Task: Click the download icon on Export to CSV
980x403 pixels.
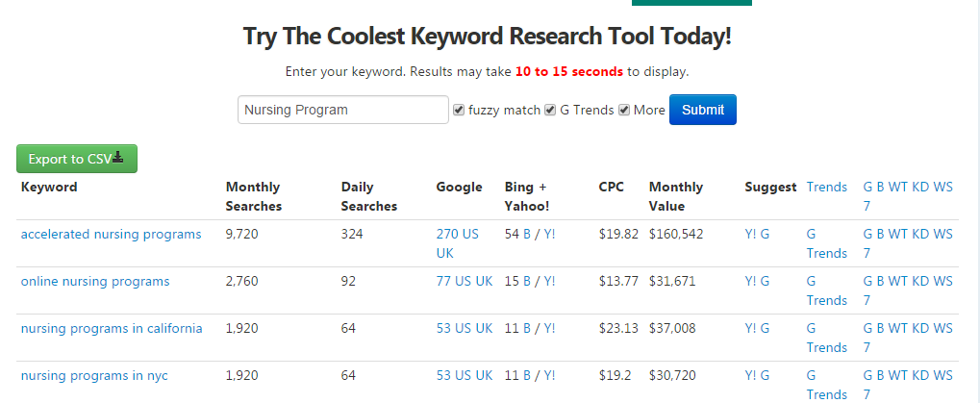Action: point(118,158)
